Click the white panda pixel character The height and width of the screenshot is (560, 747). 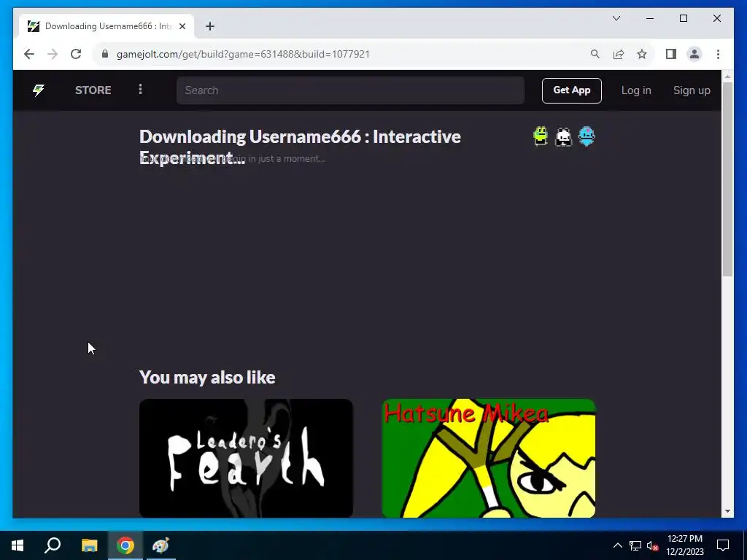tap(564, 136)
